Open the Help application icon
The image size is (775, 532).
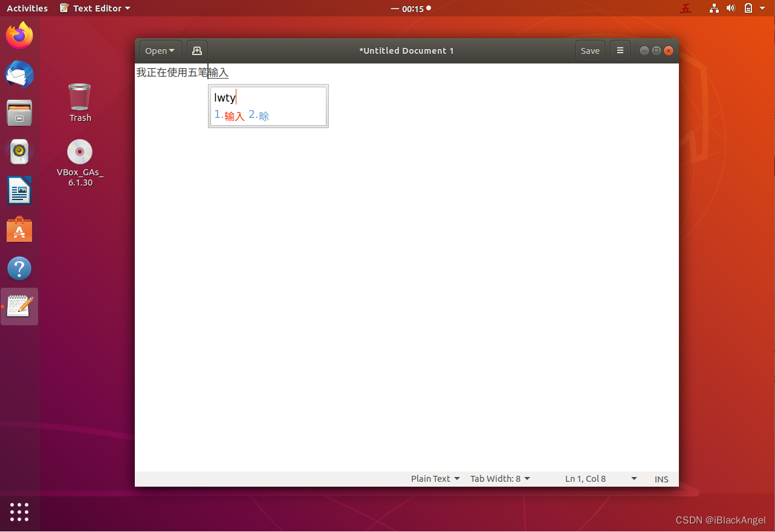[x=19, y=268]
